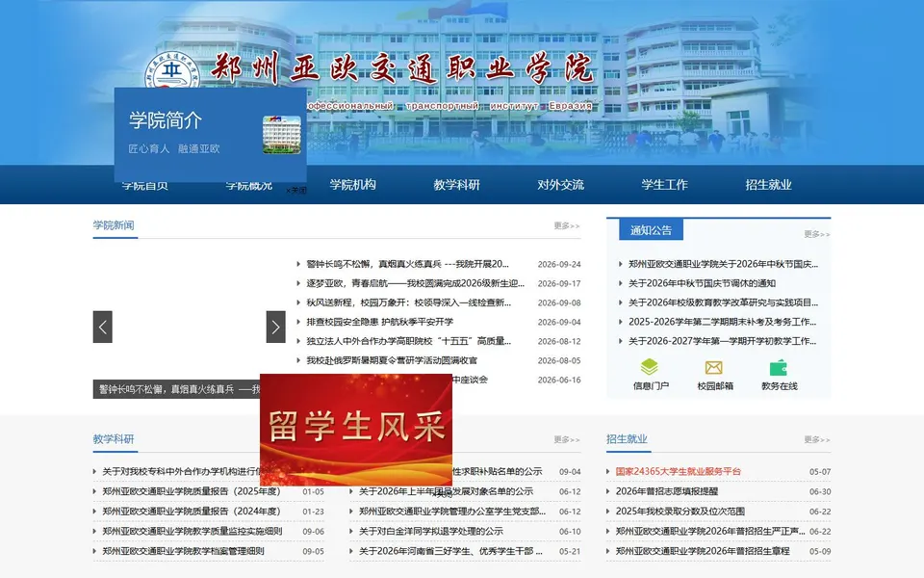Click the carousel previous arrow
The width and height of the screenshot is (924, 578).
(103, 327)
